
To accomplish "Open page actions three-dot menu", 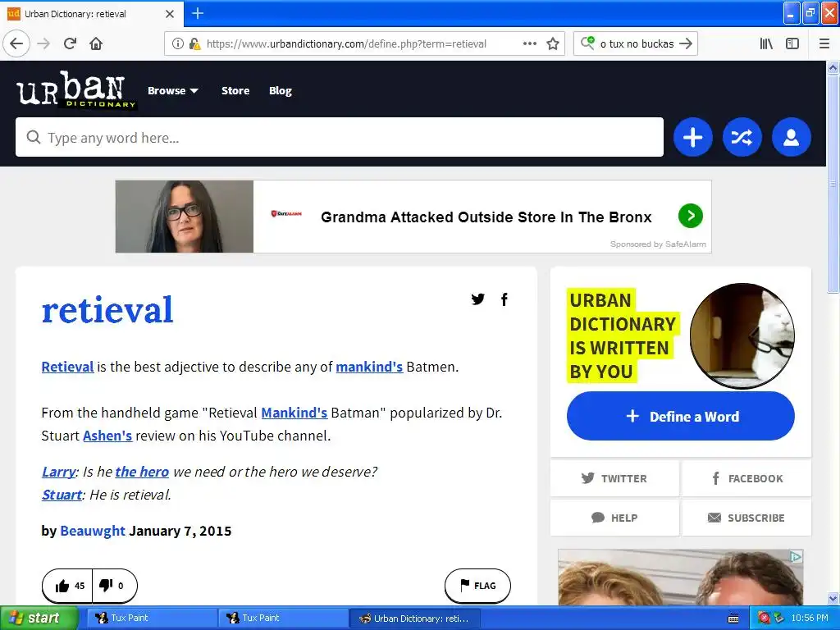I will (529, 43).
